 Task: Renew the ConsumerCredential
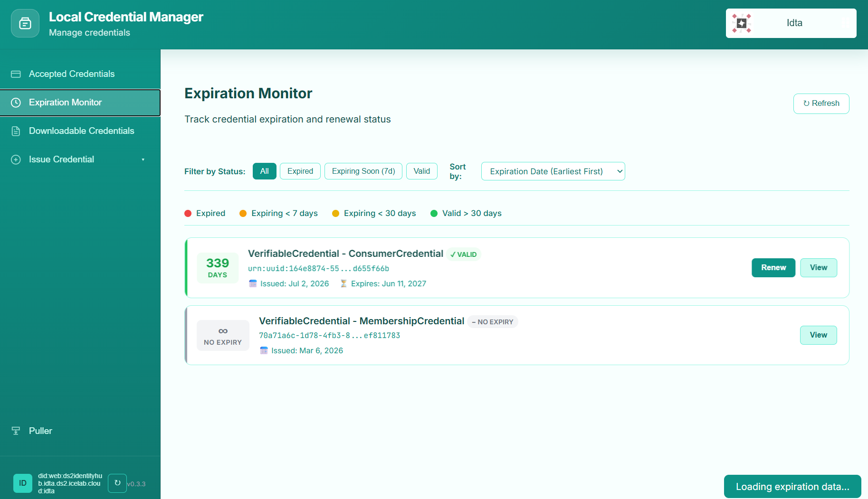773,268
